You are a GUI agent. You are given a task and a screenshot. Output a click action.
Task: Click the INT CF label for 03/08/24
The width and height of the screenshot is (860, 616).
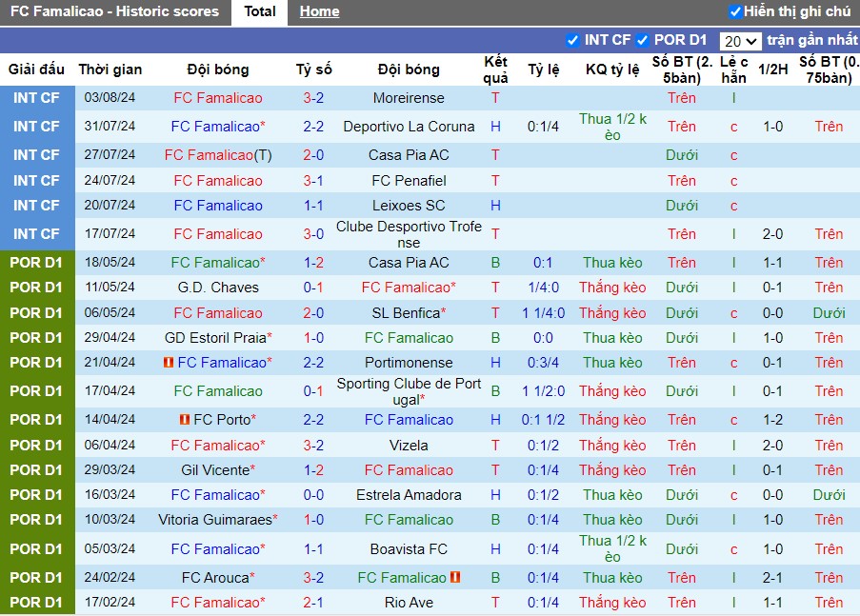point(36,98)
